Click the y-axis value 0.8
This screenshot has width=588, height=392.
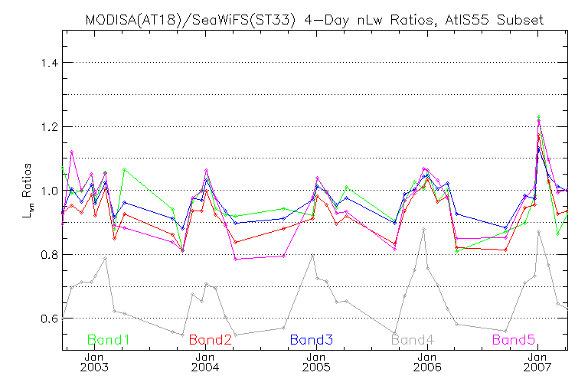point(50,255)
